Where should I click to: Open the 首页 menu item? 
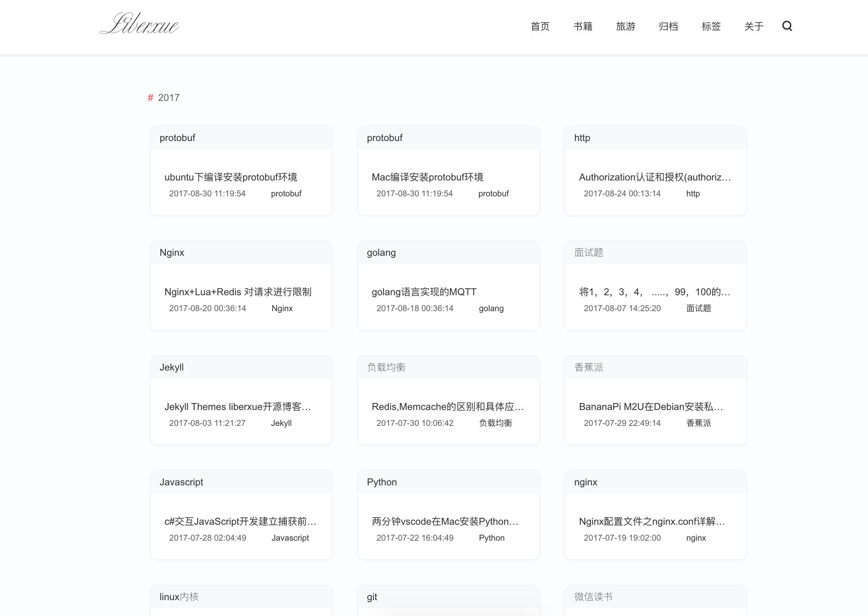[x=540, y=27]
